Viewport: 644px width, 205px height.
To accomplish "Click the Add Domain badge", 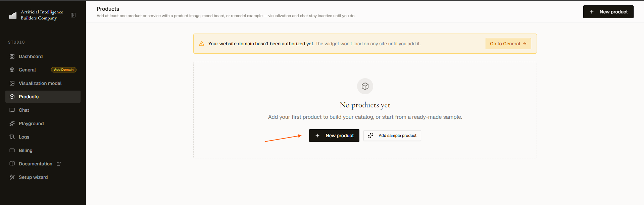I will [x=64, y=70].
